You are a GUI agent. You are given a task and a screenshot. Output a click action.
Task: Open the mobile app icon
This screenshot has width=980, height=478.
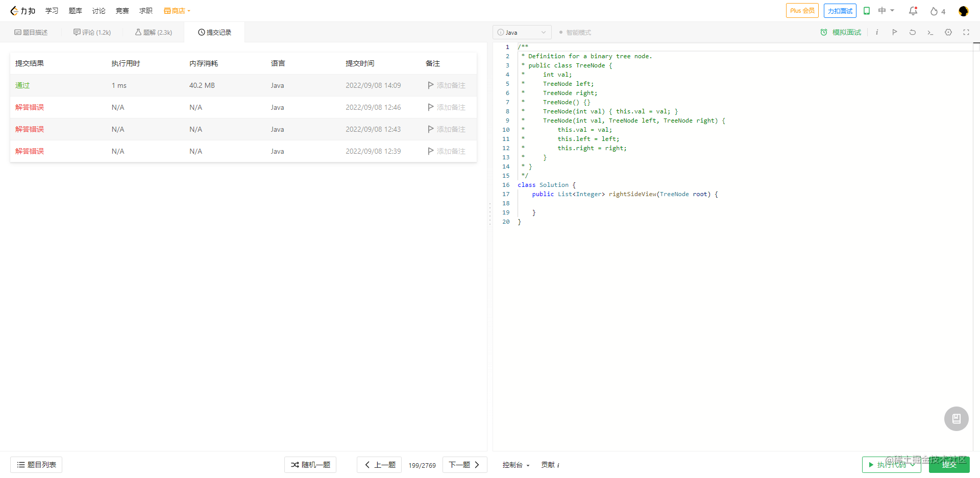[x=867, y=11]
